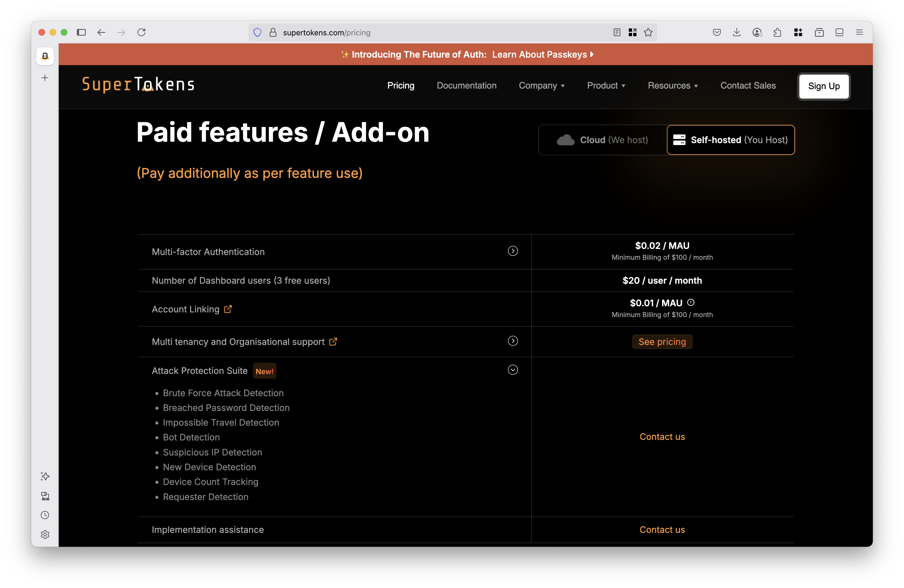Click the downloads arrow icon in toolbar

[736, 33]
